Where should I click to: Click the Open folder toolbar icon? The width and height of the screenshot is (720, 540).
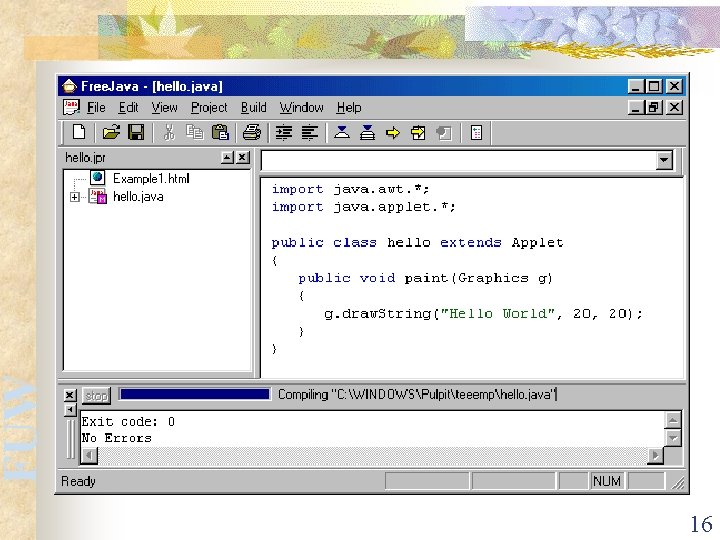click(x=111, y=133)
